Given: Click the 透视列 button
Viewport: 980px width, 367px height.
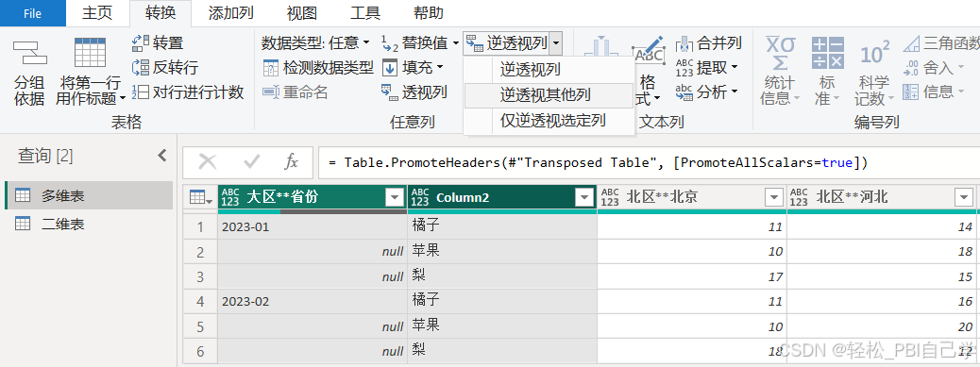Looking at the screenshot, I should pyautogui.click(x=414, y=92).
